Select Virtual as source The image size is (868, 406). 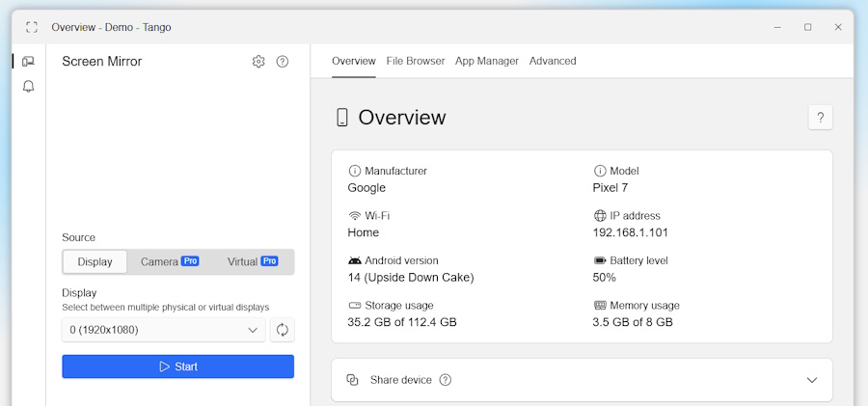click(252, 261)
